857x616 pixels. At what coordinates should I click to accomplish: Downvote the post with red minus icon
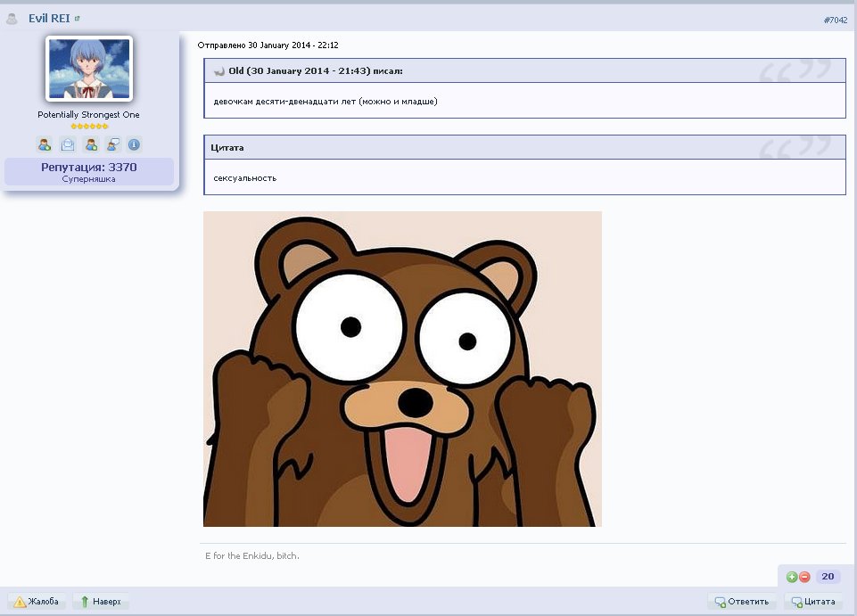pyautogui.click(x=804, y=577)
